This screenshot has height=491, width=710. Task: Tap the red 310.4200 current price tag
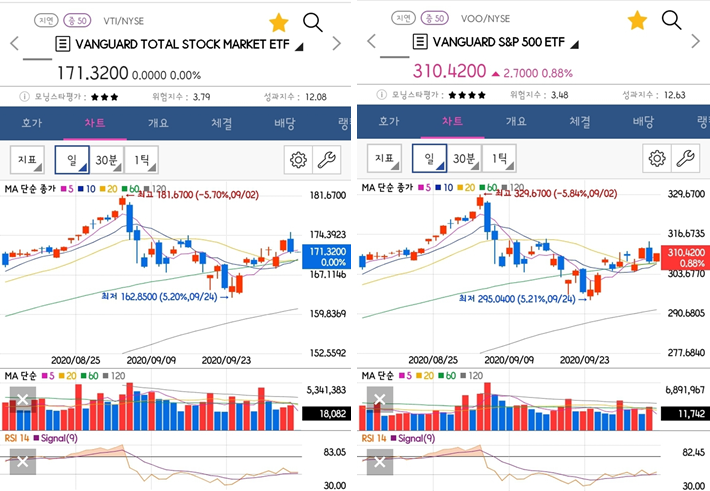click(686, 257)
